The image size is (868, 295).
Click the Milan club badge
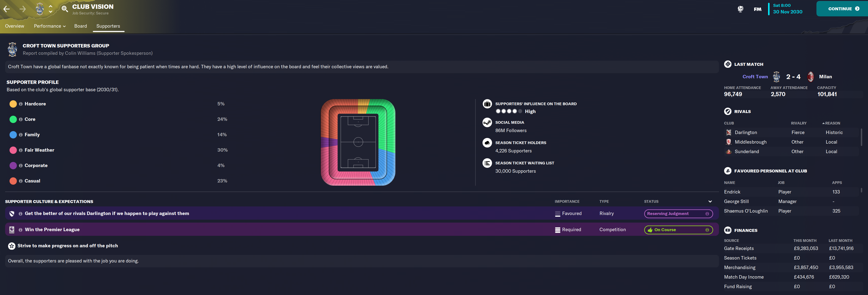(810, 77)
